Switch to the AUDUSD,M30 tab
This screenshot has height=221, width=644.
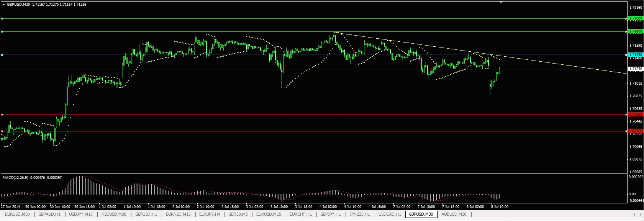pyautogui.click(x=454, y=214)
